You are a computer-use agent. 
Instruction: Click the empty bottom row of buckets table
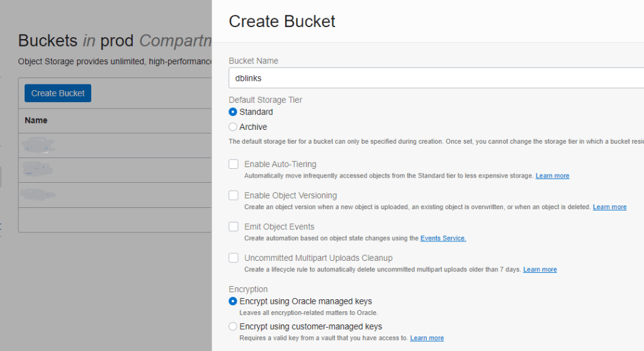(113, 219)
